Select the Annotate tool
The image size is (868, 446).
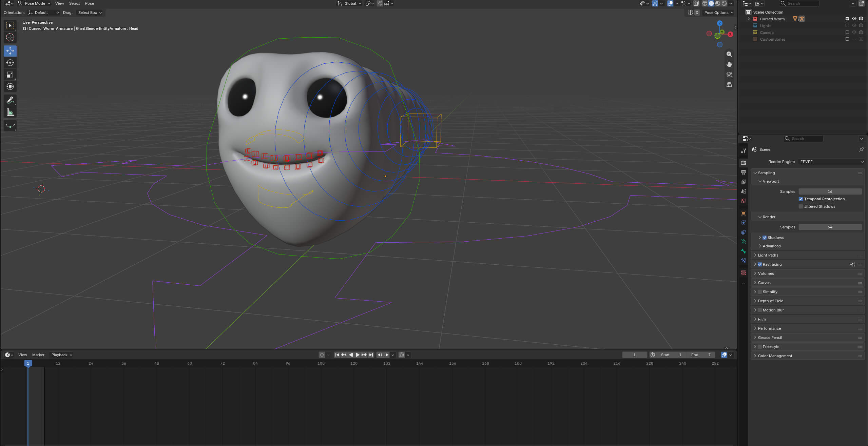pyautogui.click(x=10, y=100)
